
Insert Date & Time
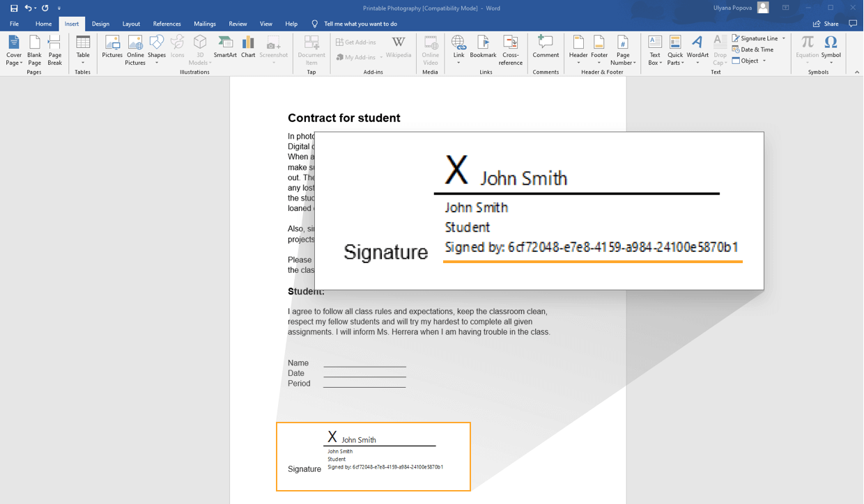(x=753, y=49)
